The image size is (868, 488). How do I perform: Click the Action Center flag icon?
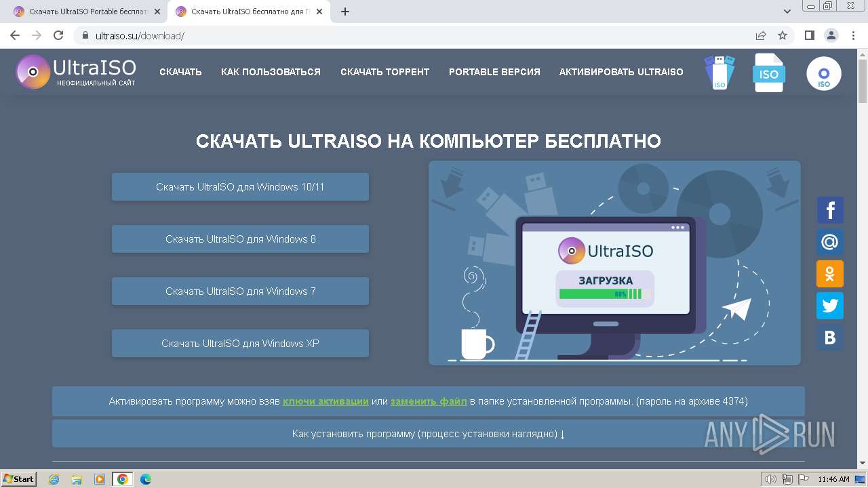click(x=804, y=479)
